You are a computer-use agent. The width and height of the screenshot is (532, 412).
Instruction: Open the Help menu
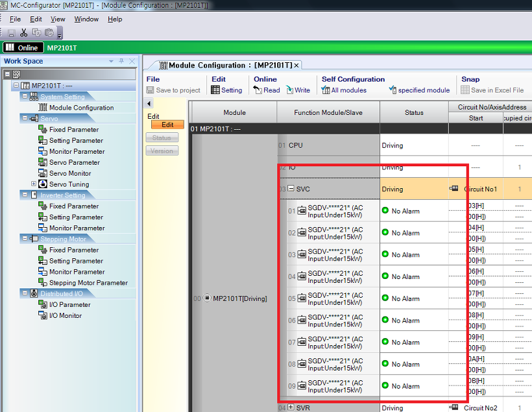click(x=115, y=19)
